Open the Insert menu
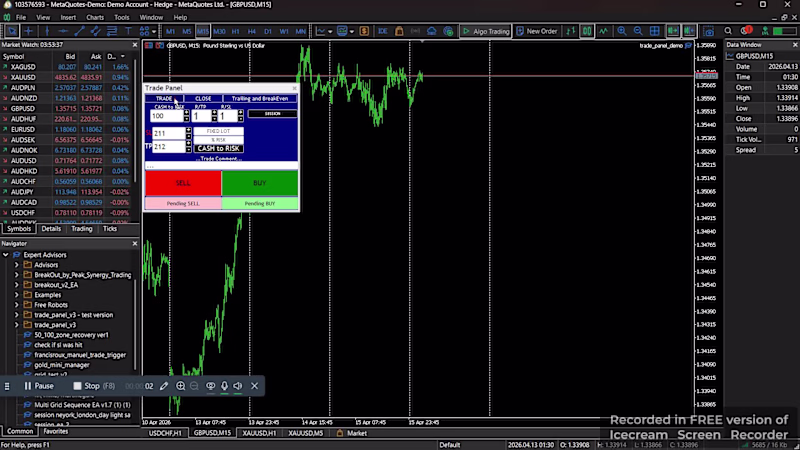 coord(68,17)
